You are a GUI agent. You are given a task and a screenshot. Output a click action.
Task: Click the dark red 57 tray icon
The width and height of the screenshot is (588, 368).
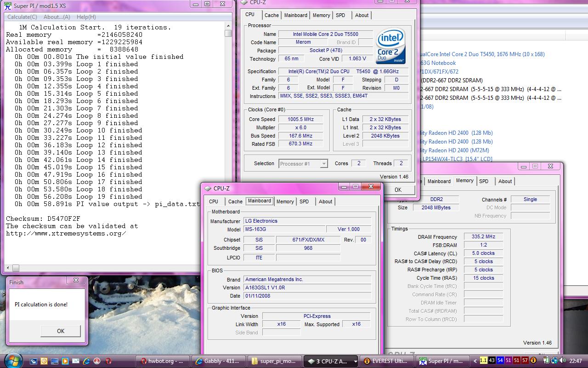click(x=525, y=361)
